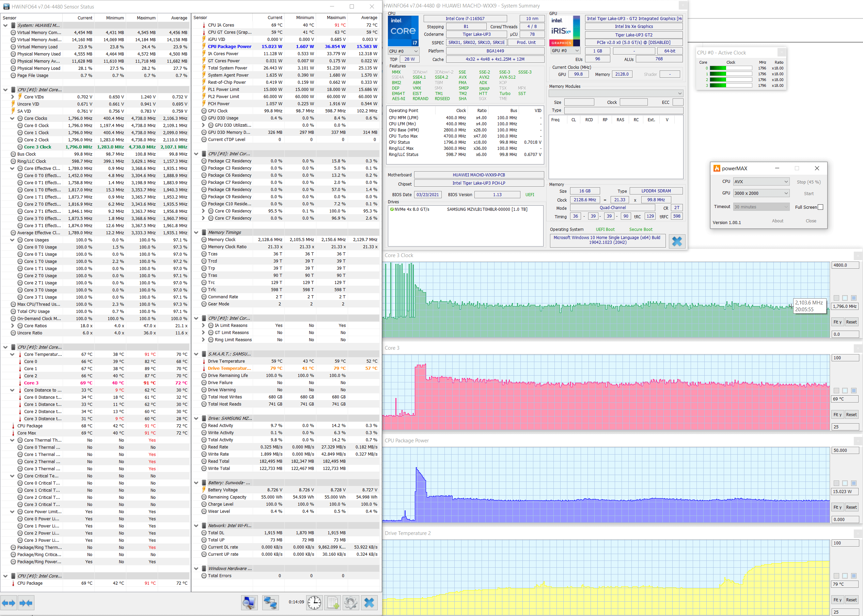This screenshot has width=863, height=616.
Task: Click light-blue square in Core 3 graph panel
Action: pyautogui.click(x=845, y=391)
